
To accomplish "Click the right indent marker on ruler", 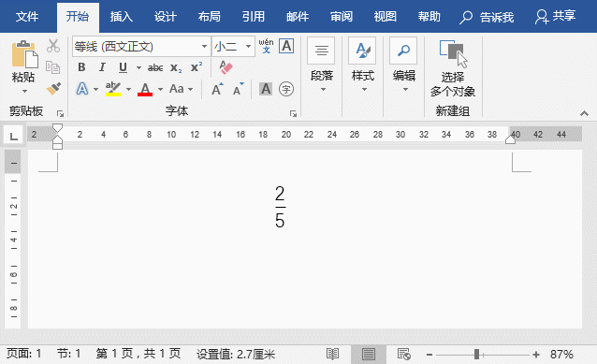I will (x=510, y=139).
